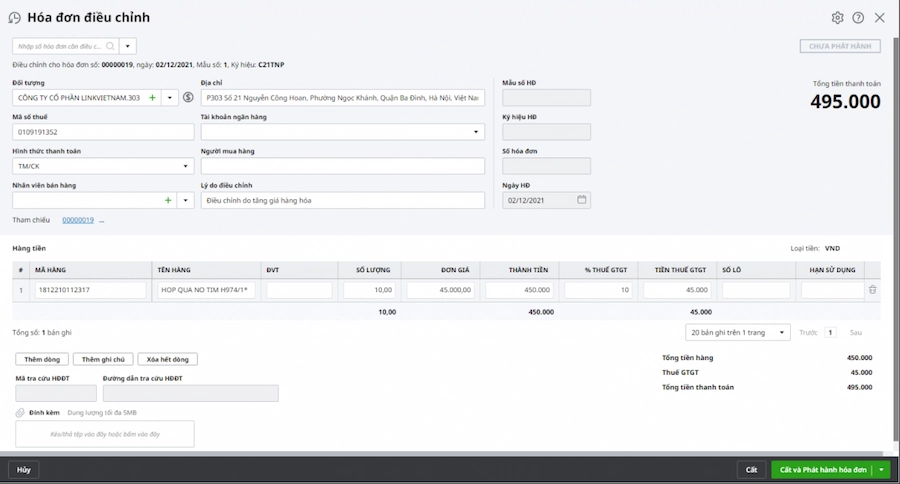Open the settings gear icon

tap(838, 17)
